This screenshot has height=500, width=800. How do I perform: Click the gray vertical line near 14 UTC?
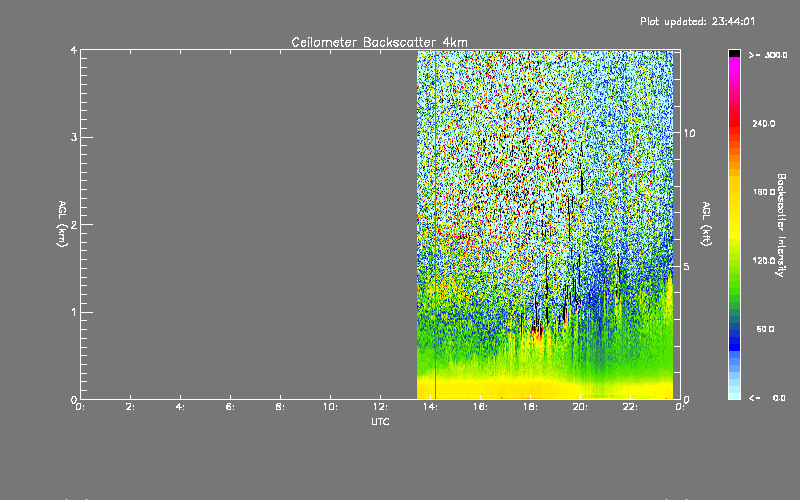[x=435, y=224]
